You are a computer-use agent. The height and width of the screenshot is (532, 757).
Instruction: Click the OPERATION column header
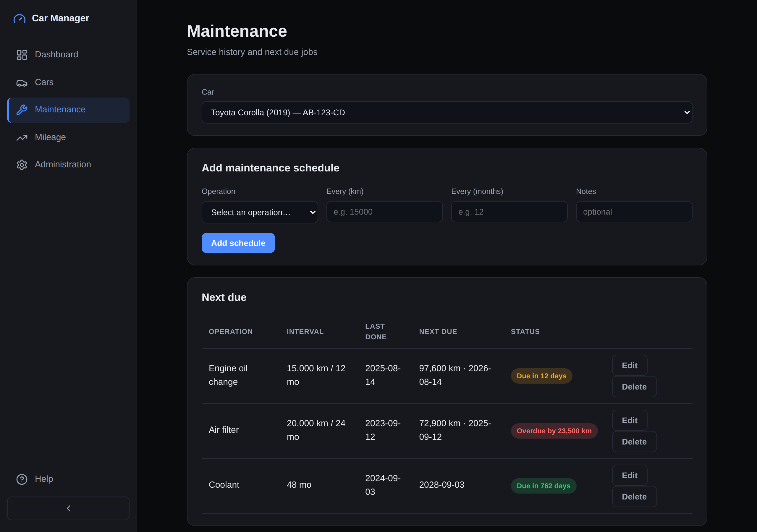tap(231, 332)
